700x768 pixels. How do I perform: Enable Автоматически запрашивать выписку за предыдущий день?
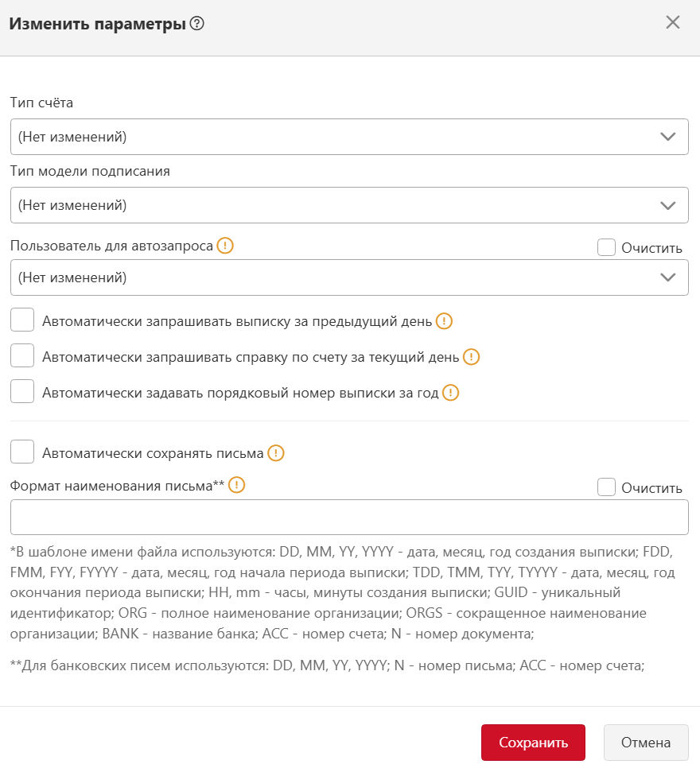point(22,320)
